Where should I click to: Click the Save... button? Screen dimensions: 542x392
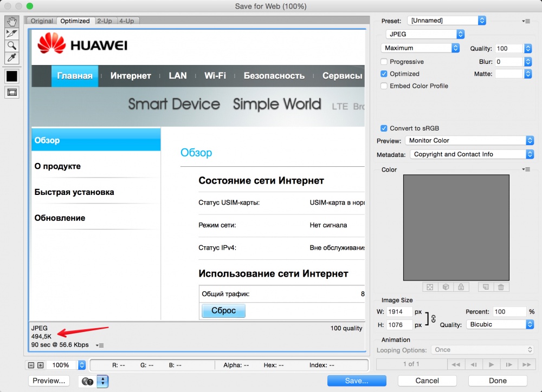[357, 381]
